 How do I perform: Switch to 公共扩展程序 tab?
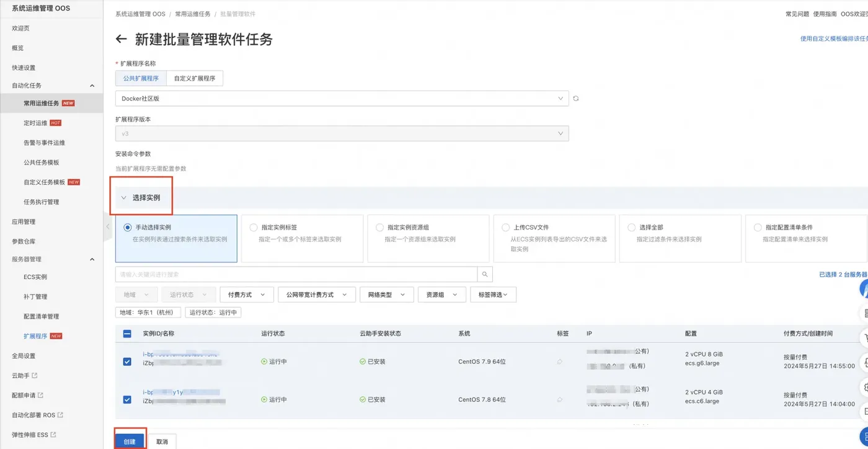click(141, 79)
